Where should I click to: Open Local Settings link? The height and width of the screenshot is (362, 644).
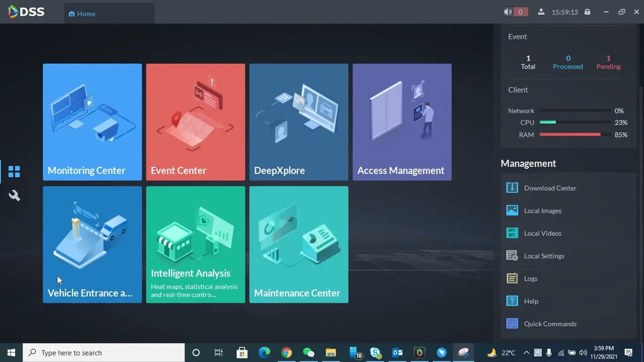tap(544, 256)
